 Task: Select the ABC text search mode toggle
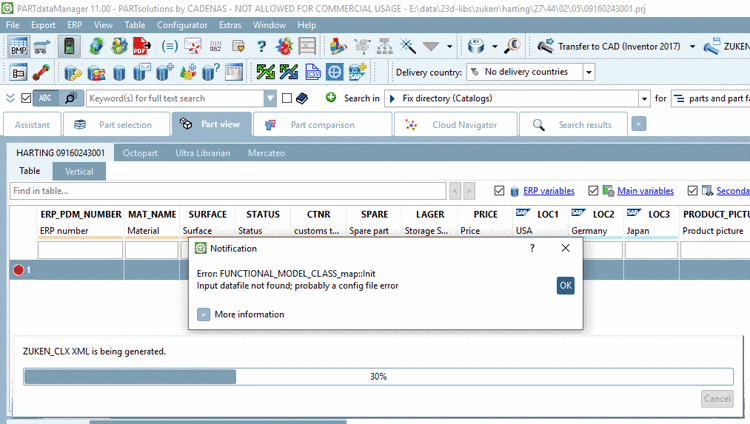pos(46,98)
